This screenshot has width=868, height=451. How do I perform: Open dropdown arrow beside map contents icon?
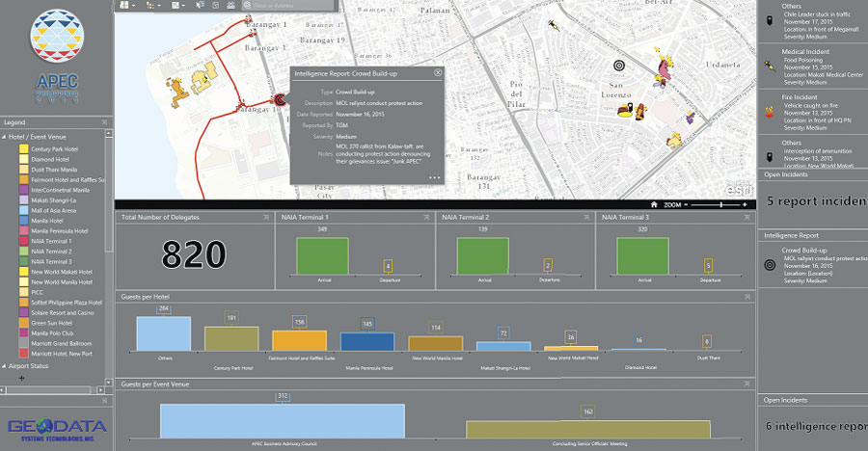coord(184,5)
